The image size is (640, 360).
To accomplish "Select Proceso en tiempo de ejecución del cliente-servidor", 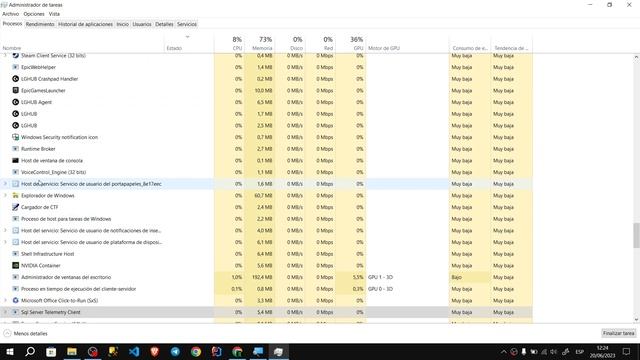I will point(266,289).
